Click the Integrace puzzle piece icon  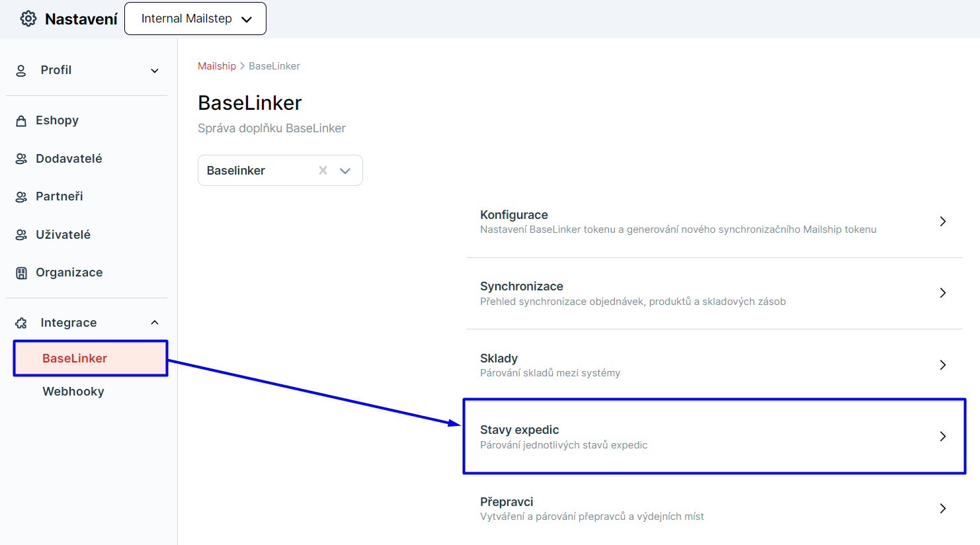pyautogui.click(x=21, y=323)
